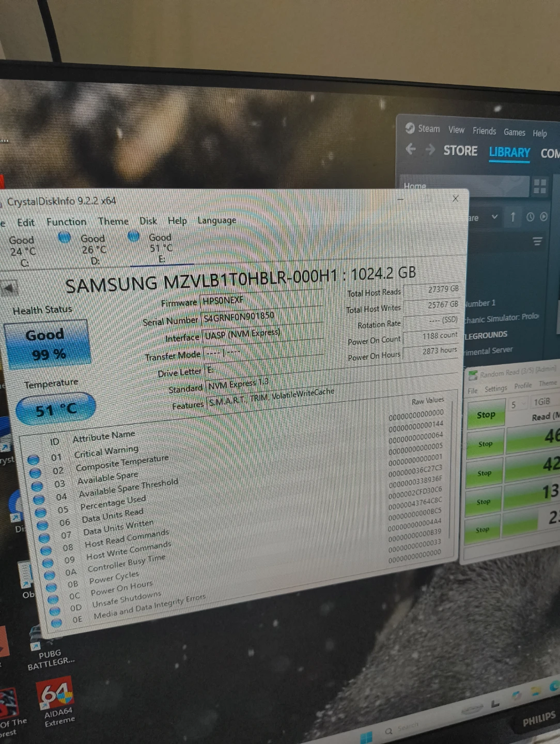Click the 51 °C temperature indicator

pos(56,409)
